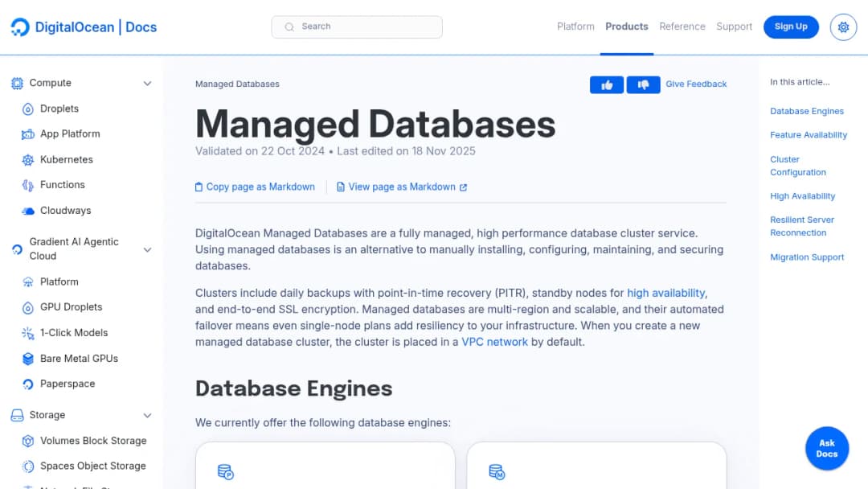
Task: Click the DigitalOcean logo icon
Action: tap(20, 27)
